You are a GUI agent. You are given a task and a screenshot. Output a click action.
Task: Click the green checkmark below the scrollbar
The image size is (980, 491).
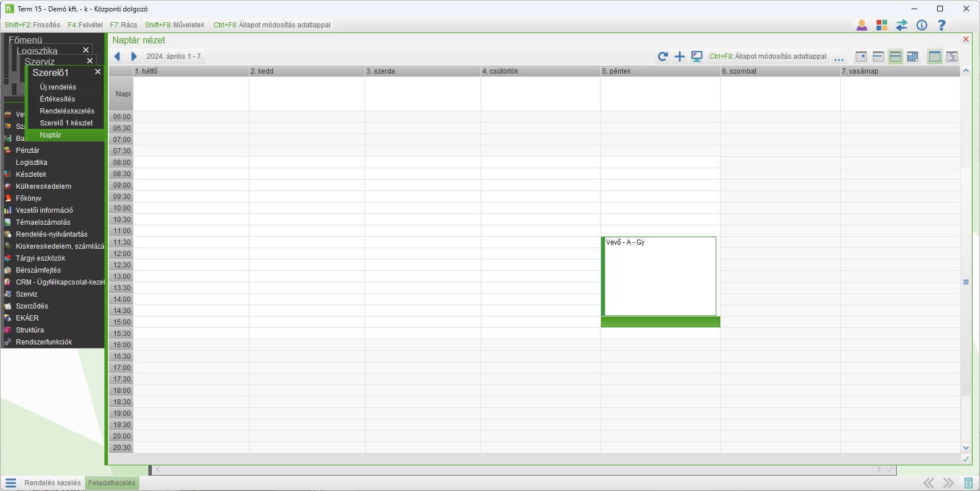tap(966, 459)
